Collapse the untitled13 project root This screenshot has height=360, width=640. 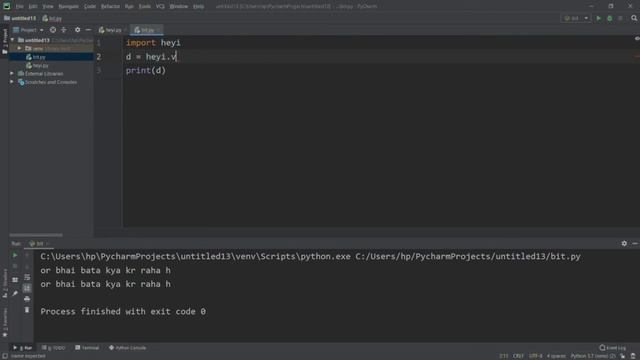(13, 40)
